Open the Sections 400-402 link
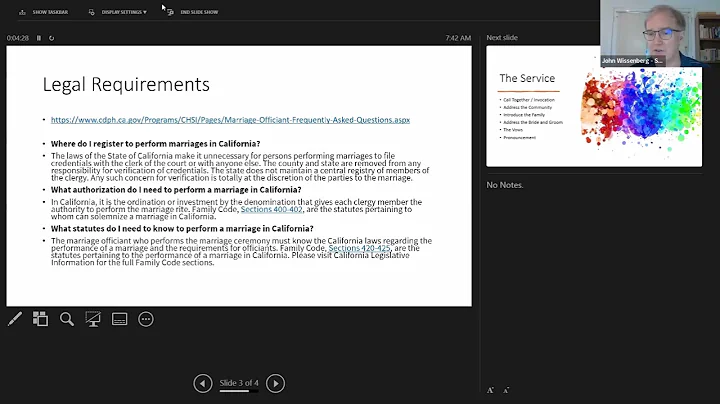 [x=271, y=209]
